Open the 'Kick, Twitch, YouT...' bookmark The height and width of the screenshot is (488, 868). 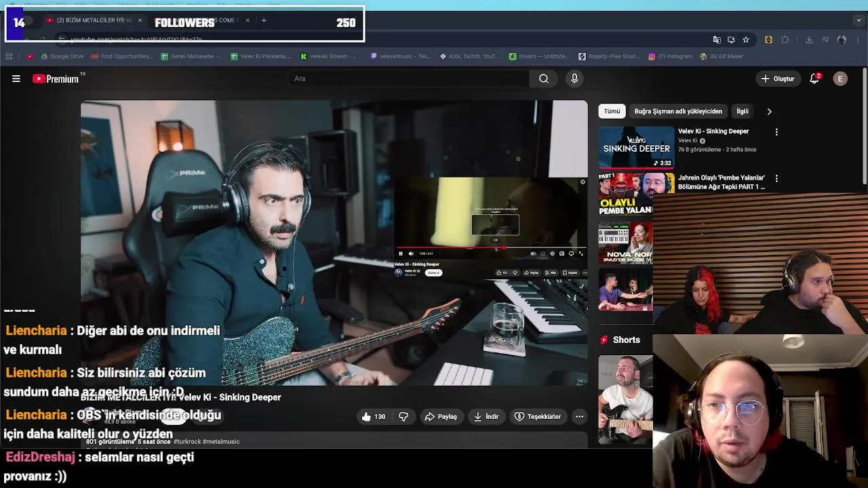tap(470, 56)
